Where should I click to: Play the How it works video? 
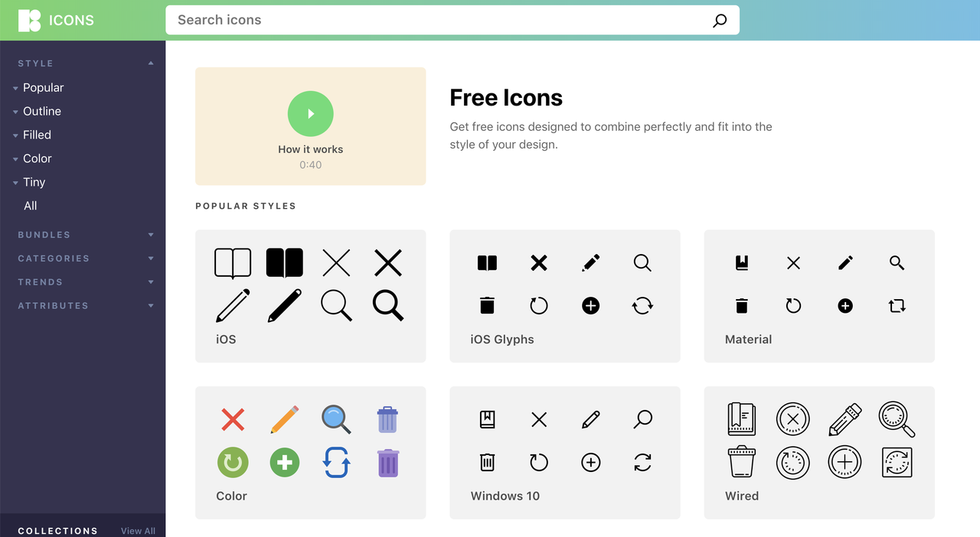coord(311,114)
